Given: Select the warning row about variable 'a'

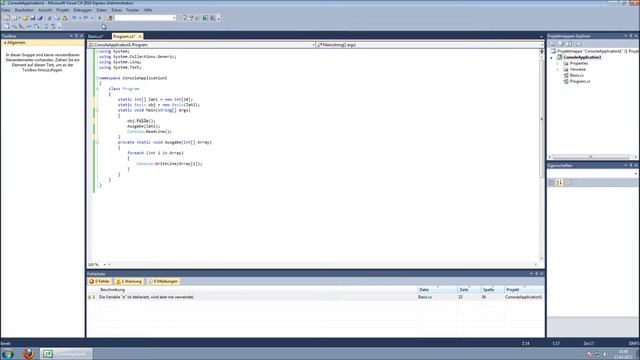Looking at the screenshot, I should pyautogui.click(x=315, y=297).
